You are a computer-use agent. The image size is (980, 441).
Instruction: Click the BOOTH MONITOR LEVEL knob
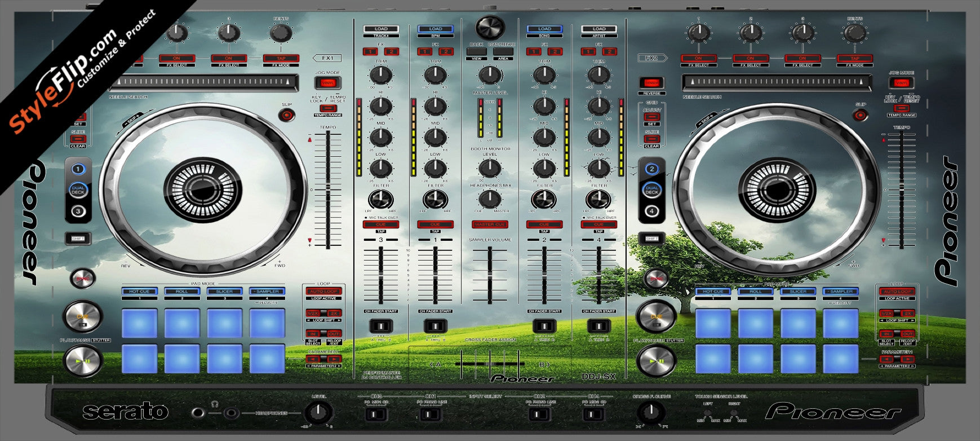[490, 168]
